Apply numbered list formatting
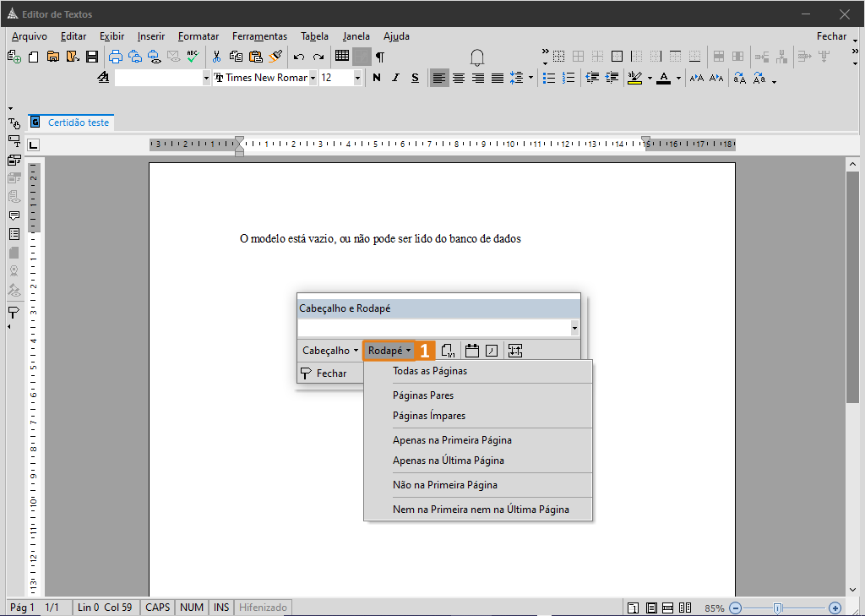This screenshot has height=616, width=865. [569, 78]
